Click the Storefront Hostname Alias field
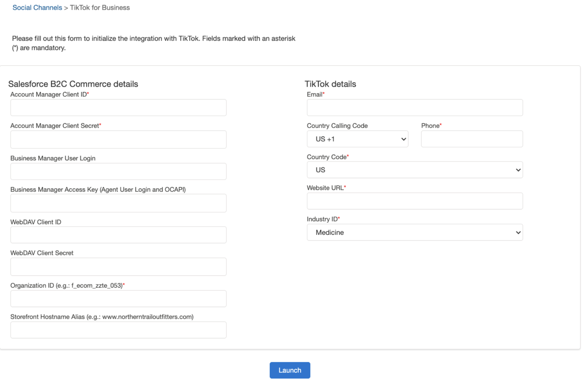The height and width of the screenshot is (385, 588). tap(118, 330)
